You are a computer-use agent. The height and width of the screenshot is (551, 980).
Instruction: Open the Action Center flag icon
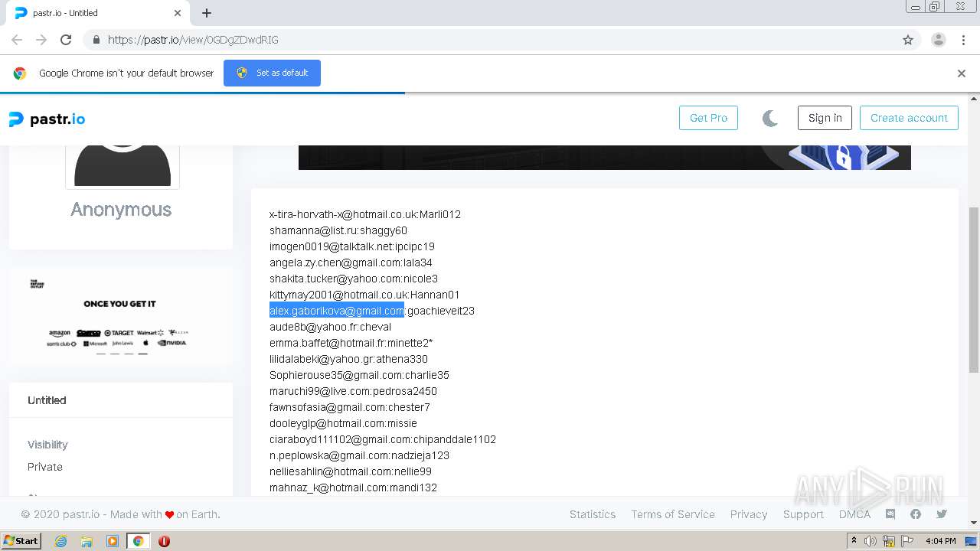[906, 541]
